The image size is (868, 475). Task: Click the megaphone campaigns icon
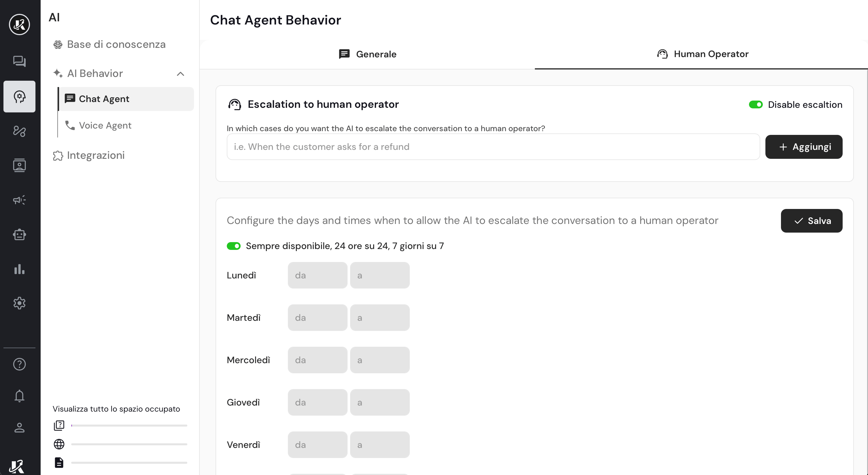pos(19,200)
